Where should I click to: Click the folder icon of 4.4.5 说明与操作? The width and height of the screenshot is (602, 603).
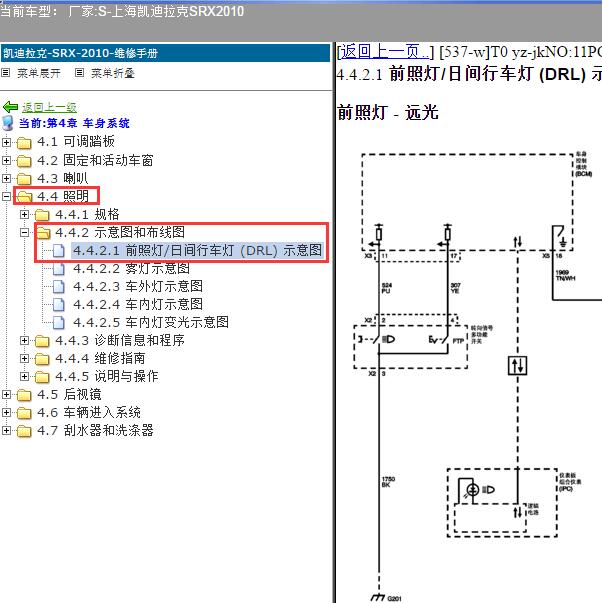[x=42, y=377]
